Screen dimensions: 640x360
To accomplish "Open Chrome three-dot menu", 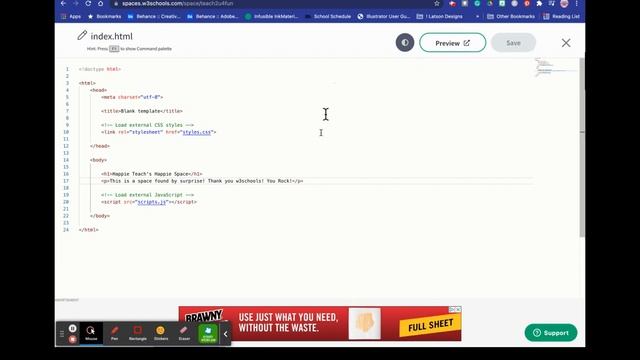I will point(576,3).
